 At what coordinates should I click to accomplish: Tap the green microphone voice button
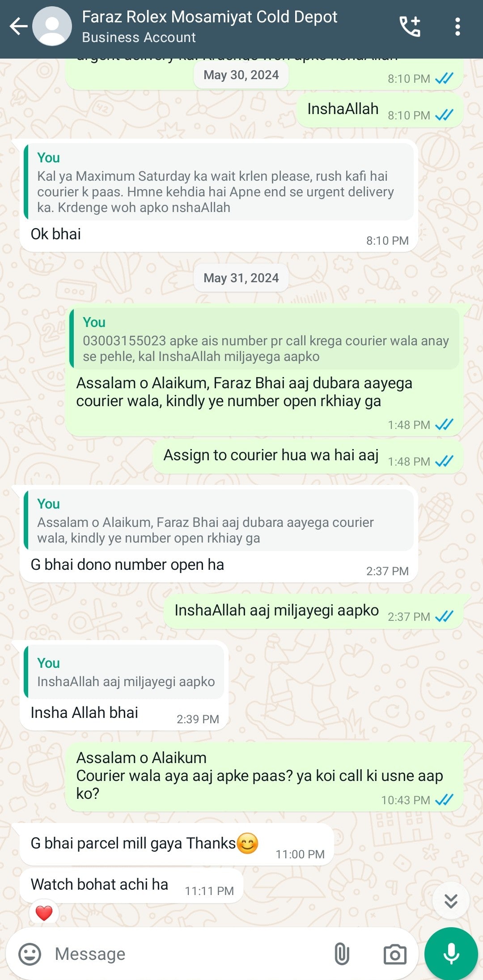tap(451, 954)
